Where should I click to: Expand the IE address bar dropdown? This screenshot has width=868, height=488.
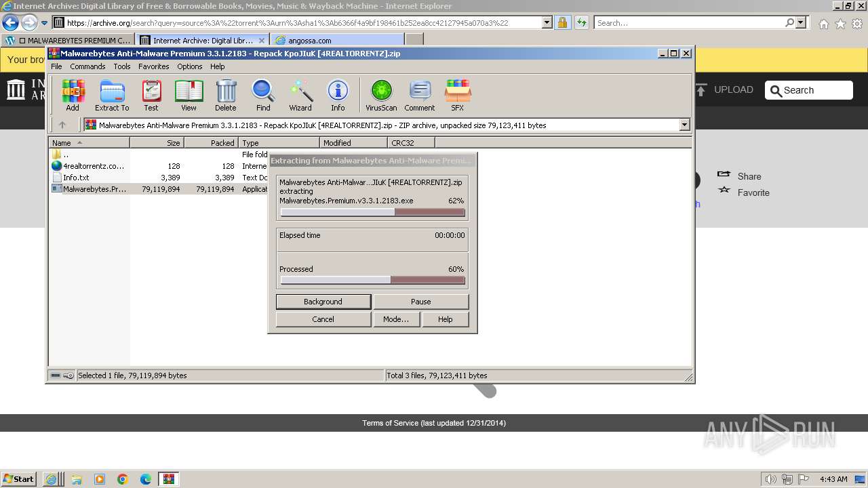pyautogui.click(x=547, y=23)
